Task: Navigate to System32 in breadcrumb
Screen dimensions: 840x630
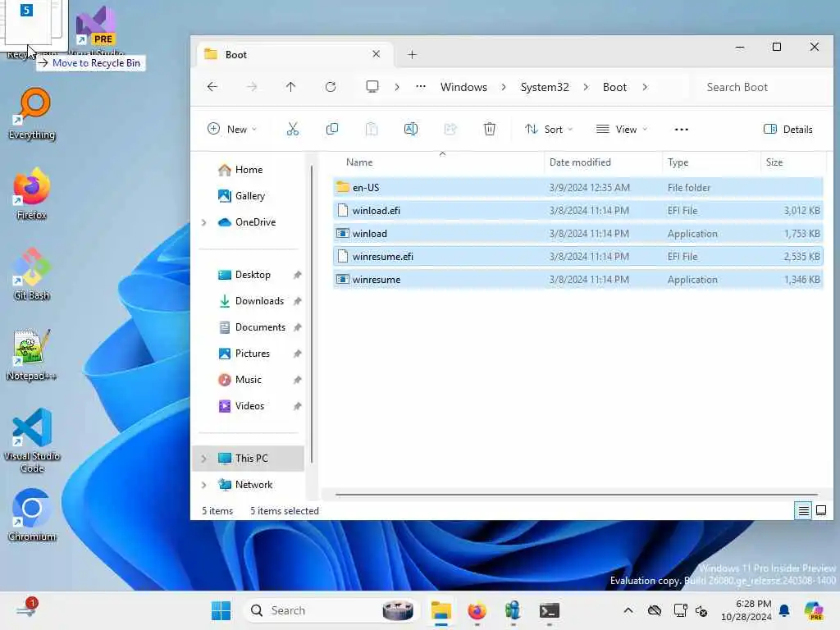Action: click(x=545, y=87)
